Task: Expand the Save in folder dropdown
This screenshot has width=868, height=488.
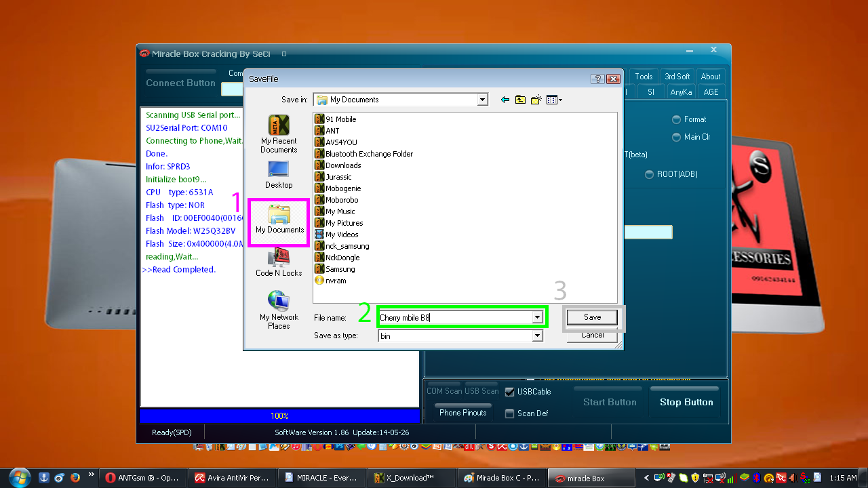Action: tap(482, 100)
